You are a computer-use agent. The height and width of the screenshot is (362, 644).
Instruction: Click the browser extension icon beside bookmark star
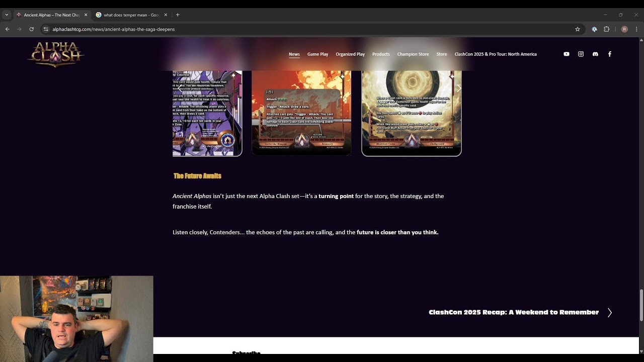tap(594, 29)
